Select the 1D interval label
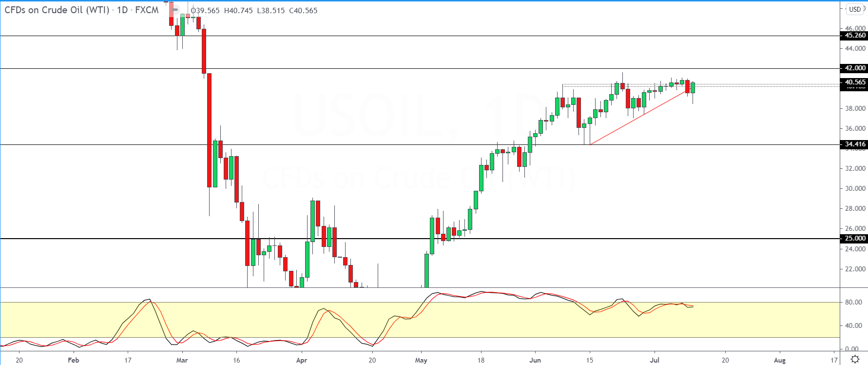Viewport: 868px width, 365px height. click(122, 10)
